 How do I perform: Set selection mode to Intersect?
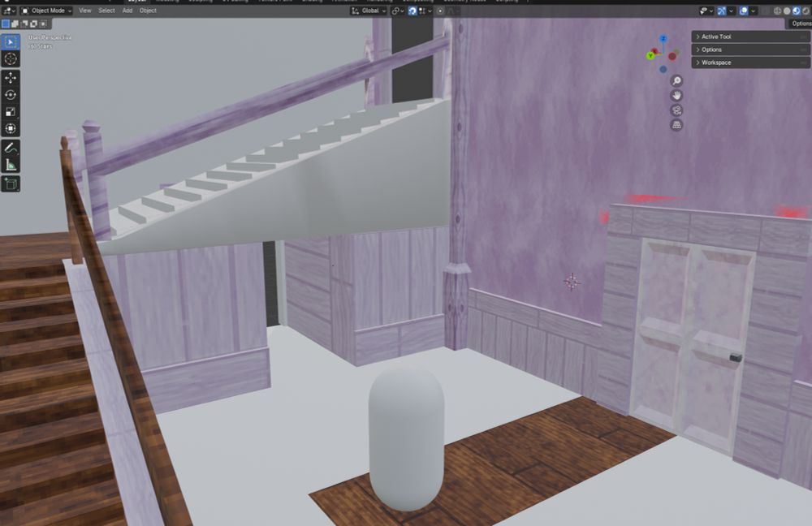tap(43, 24)
